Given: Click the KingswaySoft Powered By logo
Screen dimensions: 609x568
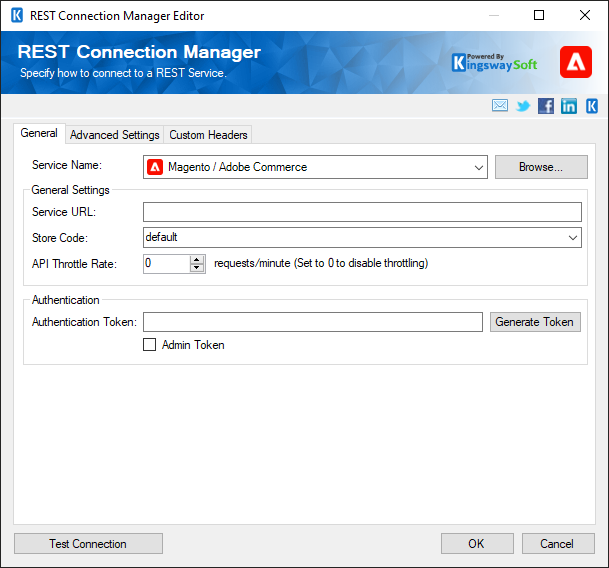Looking at the screenshot, I should [x=494, y=63].
